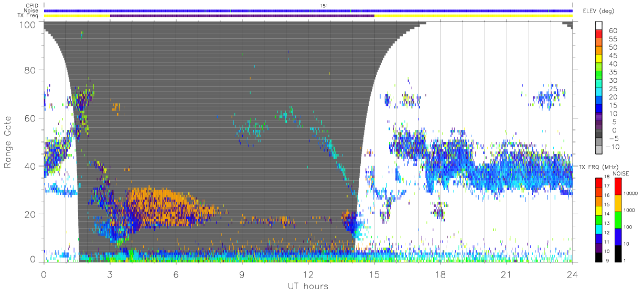Click the "Noise" row label at top left

(31, 10)
